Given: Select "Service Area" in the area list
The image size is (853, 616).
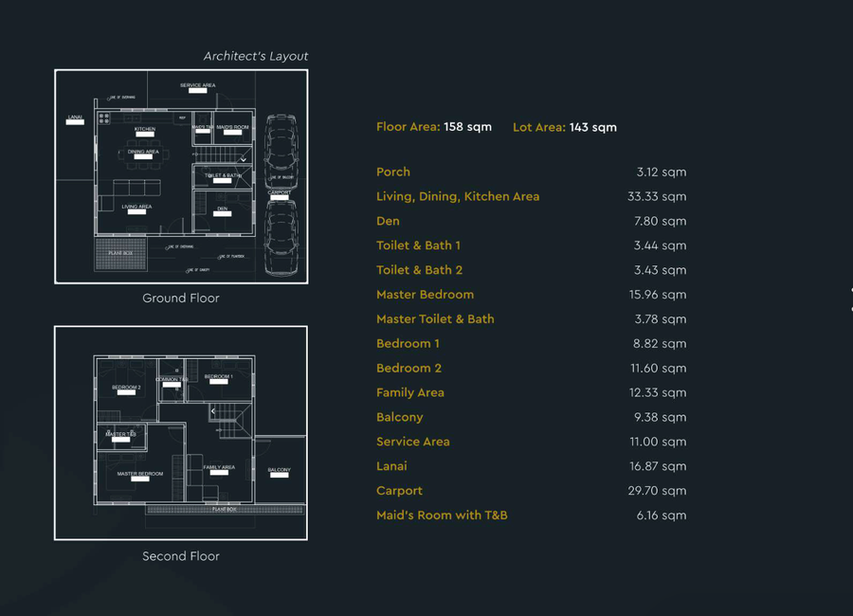Looking at the screenshot, I should [x=413, y=442].
